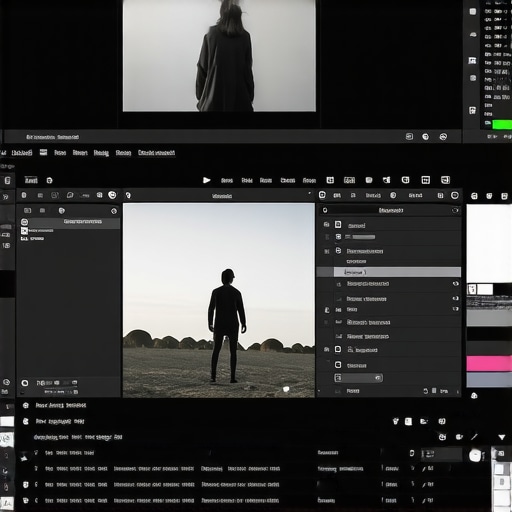Tick the small checkbox in the bottom table's first row
Image resolution: width=512 pixels, height=512 pixels.
pos(412,453)
